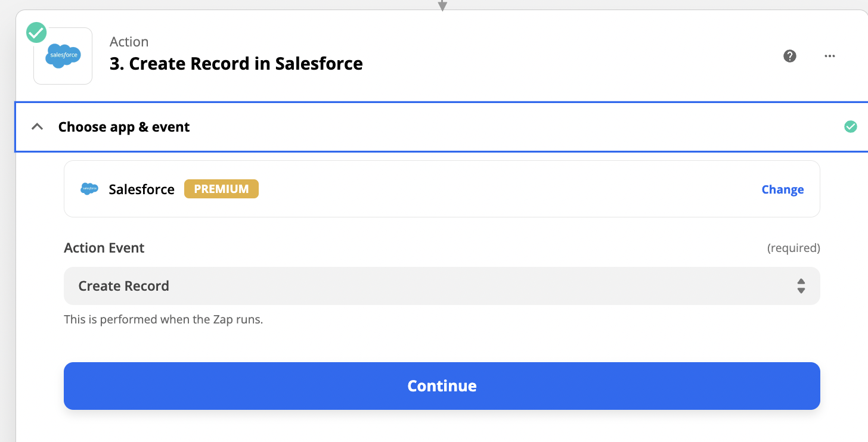Click the green status check in section header

[851, 126]
